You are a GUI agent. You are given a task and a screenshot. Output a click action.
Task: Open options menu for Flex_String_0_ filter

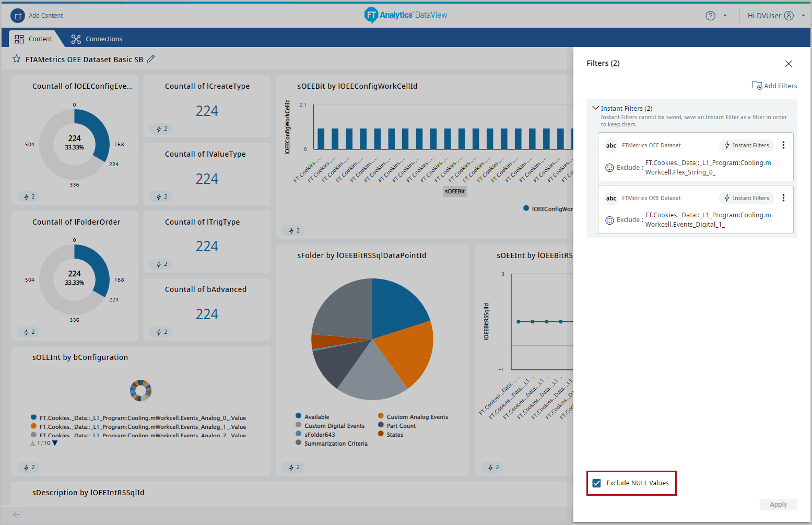[x=783, y=145]
